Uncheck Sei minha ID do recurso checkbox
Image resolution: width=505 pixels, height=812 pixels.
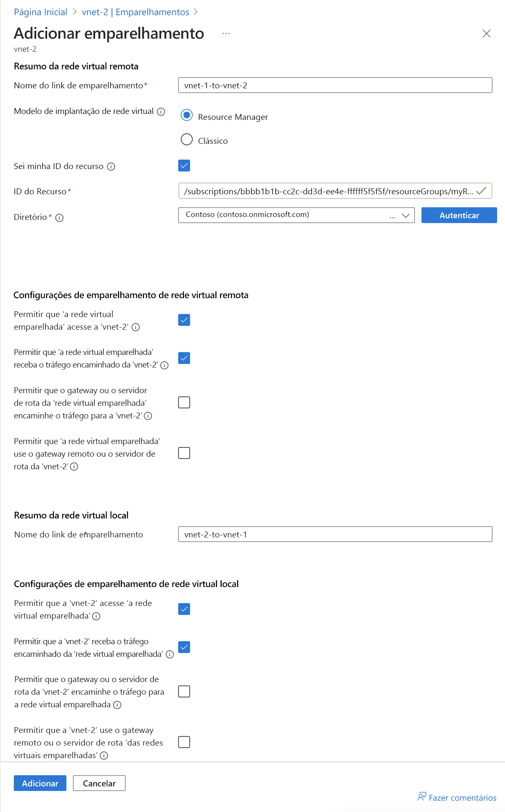[x=184, y=166]
